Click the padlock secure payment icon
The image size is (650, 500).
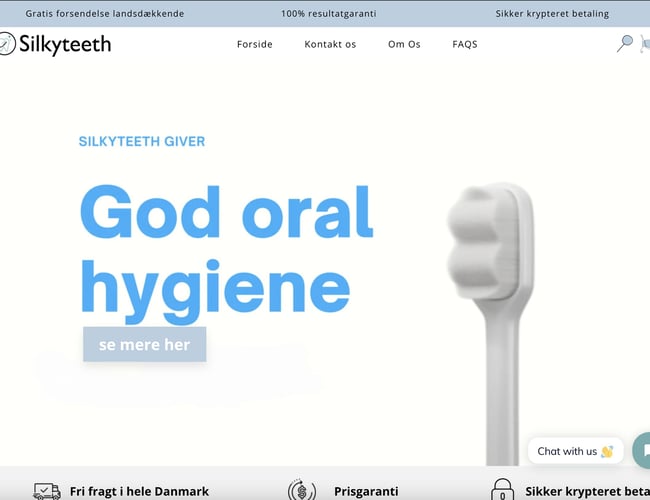coord(502,490)
